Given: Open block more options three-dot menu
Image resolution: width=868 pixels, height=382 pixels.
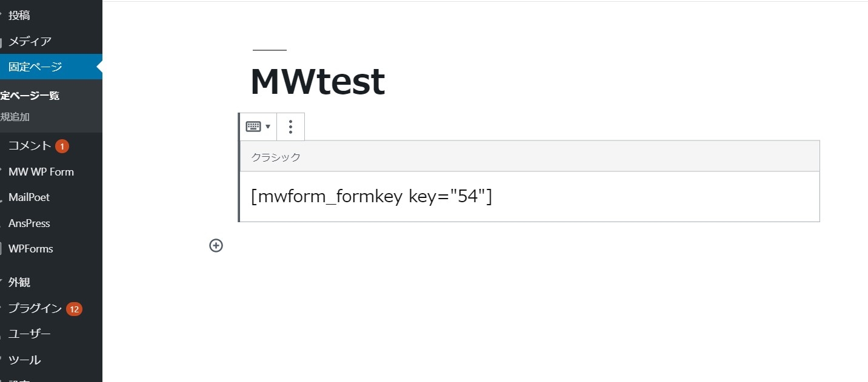Looking at the screenshot, I should click(291, 127).
